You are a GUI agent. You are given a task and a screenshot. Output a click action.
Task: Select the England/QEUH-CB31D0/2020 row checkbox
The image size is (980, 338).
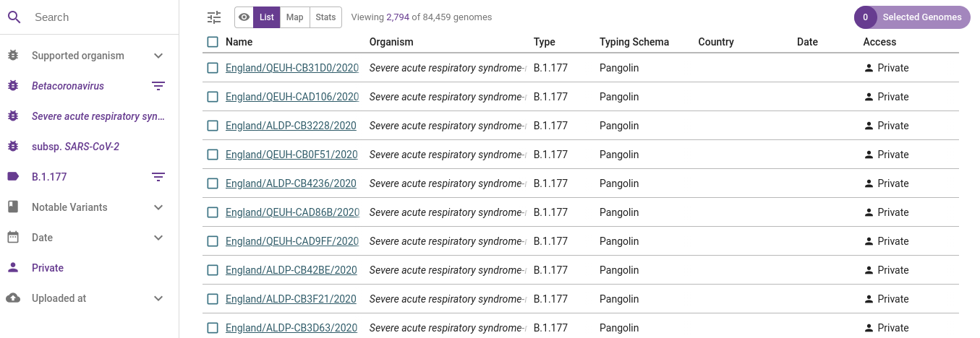coord(213,68)
